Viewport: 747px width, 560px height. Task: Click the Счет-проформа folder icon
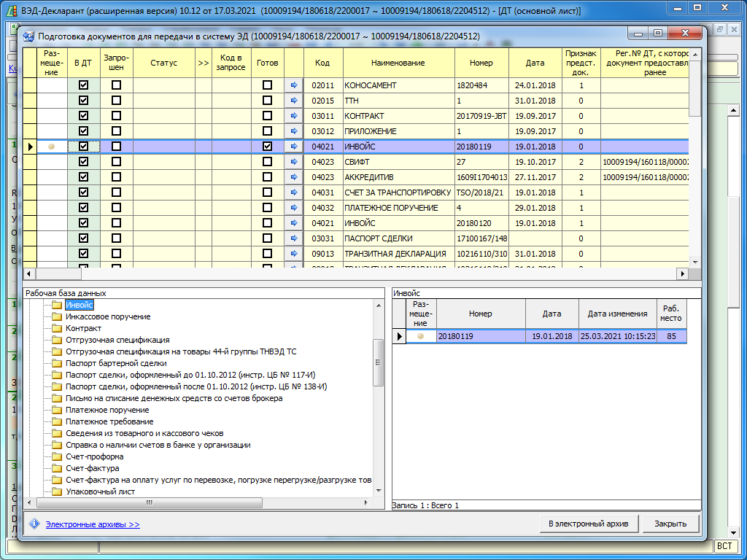[x=58, y=457]
